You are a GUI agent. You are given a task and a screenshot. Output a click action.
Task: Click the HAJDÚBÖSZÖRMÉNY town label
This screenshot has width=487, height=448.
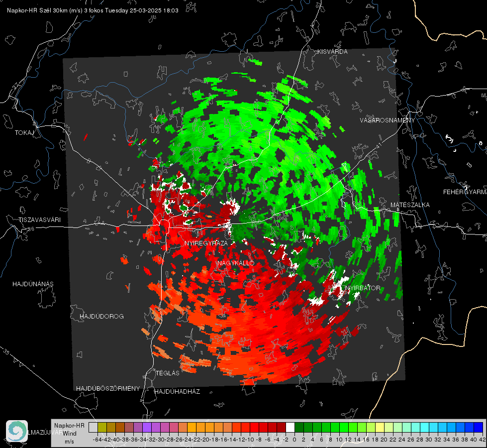[x=108, y=388]
